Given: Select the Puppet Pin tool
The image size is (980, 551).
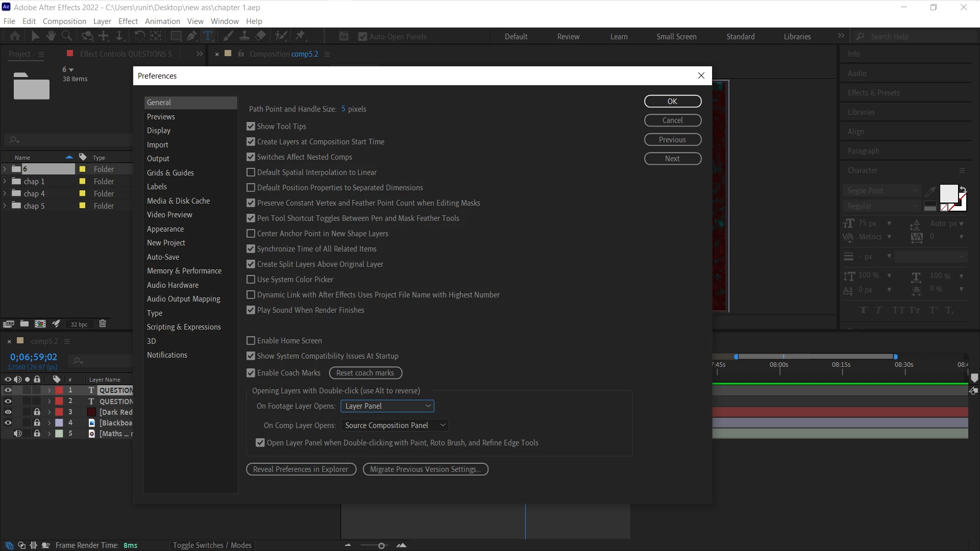Looking at the screenshot, I should tap(300, 36).
